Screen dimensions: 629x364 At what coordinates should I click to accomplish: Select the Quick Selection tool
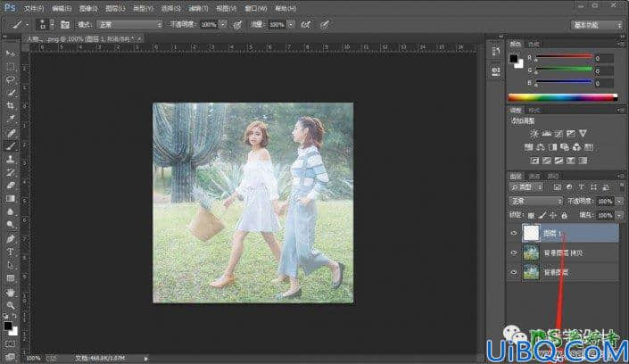[11, 93]
